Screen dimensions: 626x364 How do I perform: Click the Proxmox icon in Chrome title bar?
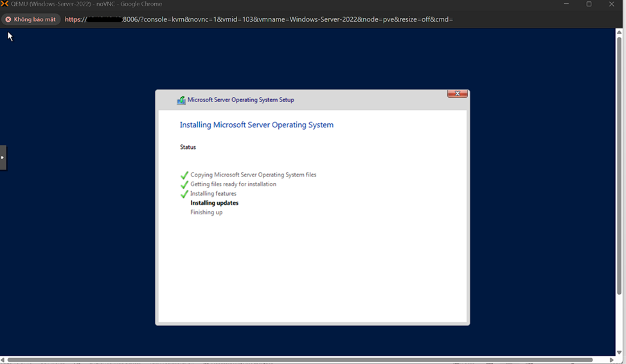tap(5, 4)
